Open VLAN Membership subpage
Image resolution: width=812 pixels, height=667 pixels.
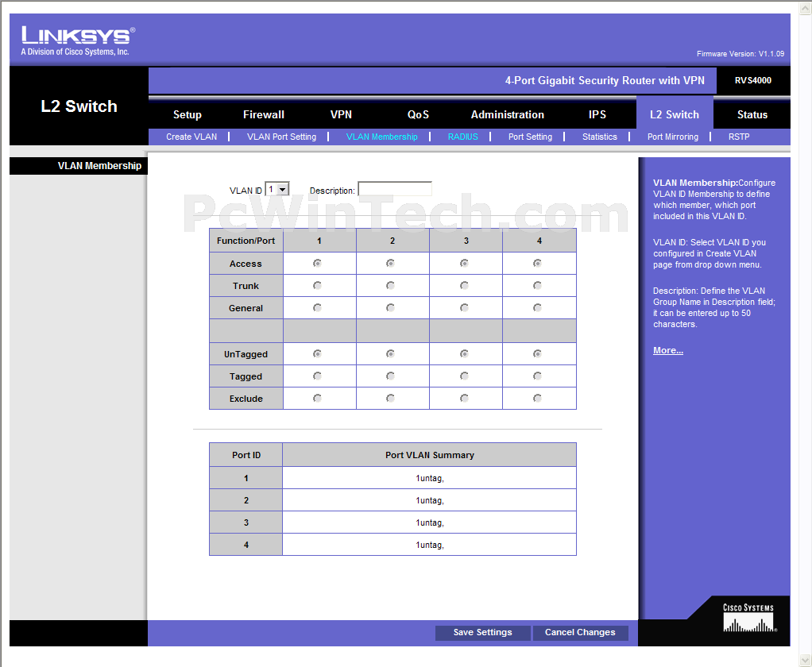tap(381, 137)
